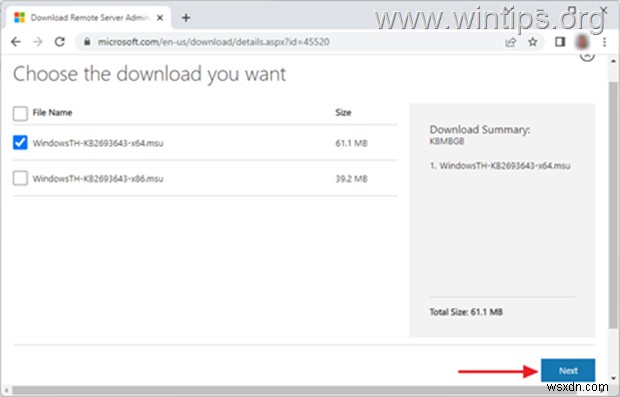Reload the current page
This screenshot has height=397, width=620.
coord(60,42)
